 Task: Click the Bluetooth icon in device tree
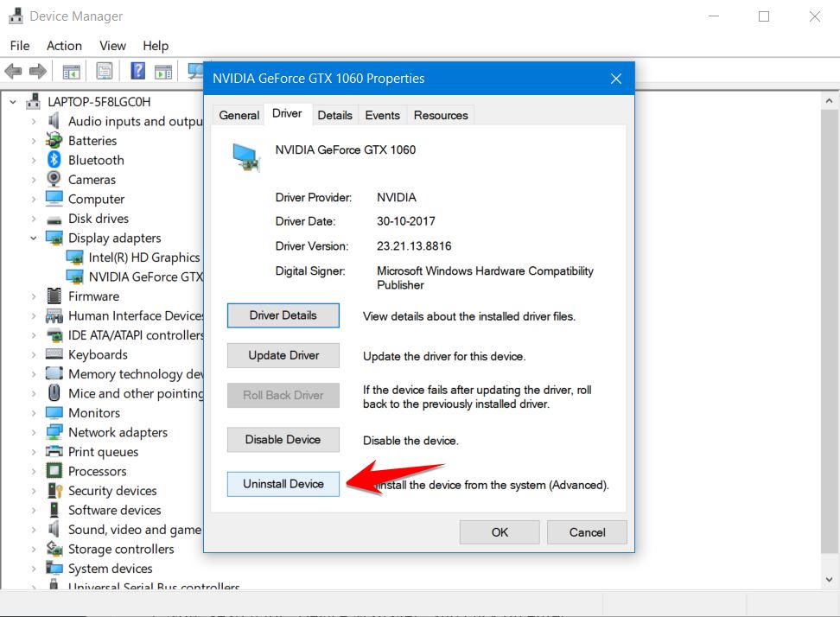point(54,160)
